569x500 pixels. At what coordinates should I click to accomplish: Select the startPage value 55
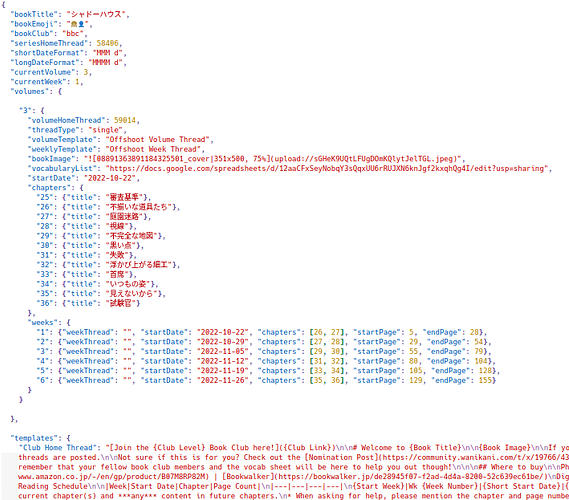pyautogui.click(x=414, y=351)
